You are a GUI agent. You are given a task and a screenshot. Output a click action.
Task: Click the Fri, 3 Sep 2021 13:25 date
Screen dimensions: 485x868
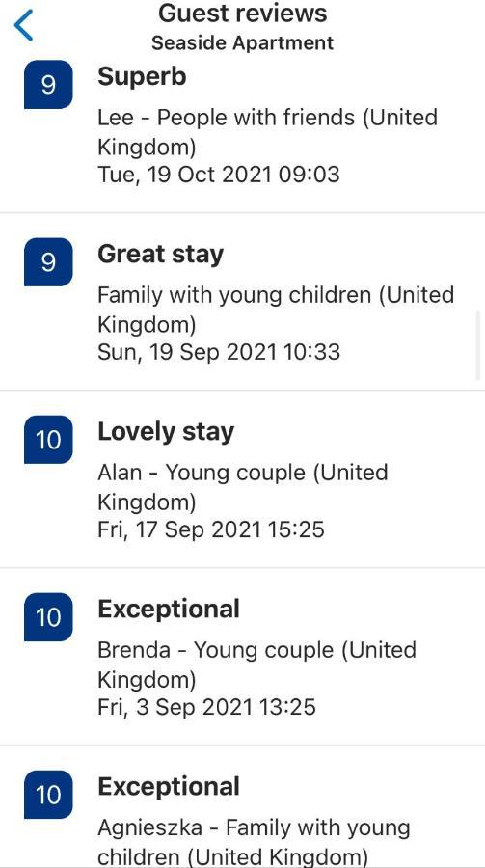pos(207,708)
